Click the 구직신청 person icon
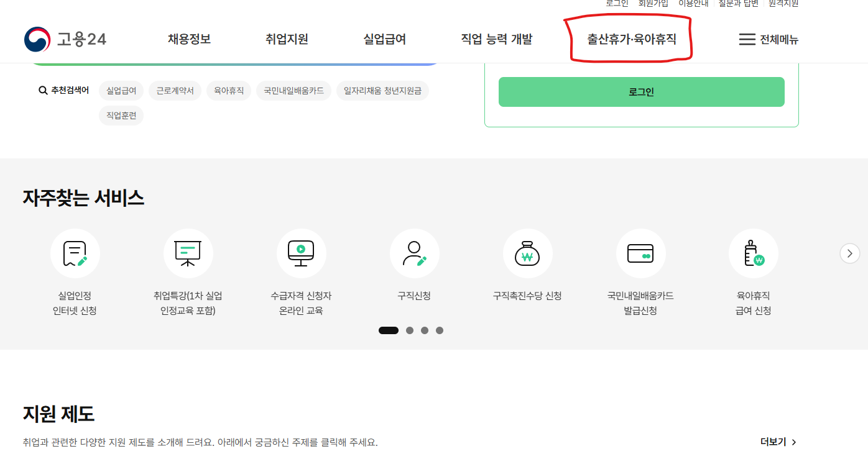868x459 pixels. (x=414, y=253)
